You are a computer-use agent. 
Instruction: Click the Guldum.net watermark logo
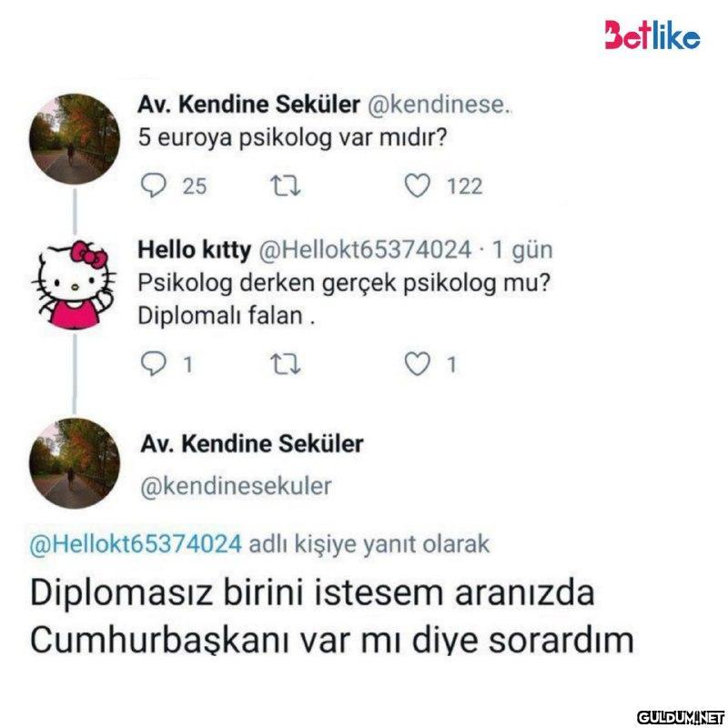(681, 717)
